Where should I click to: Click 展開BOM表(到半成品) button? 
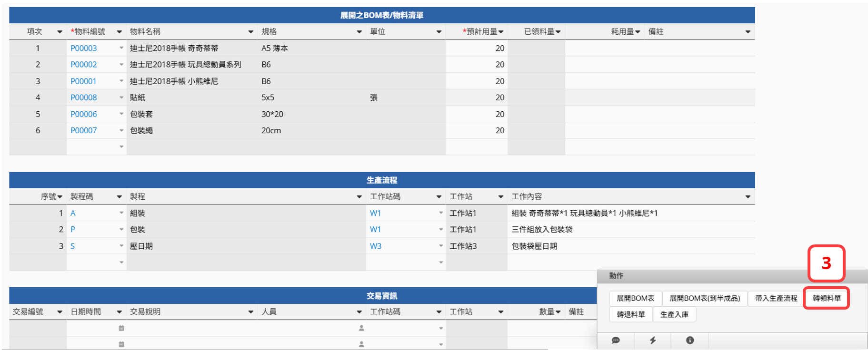pos(705,298)
